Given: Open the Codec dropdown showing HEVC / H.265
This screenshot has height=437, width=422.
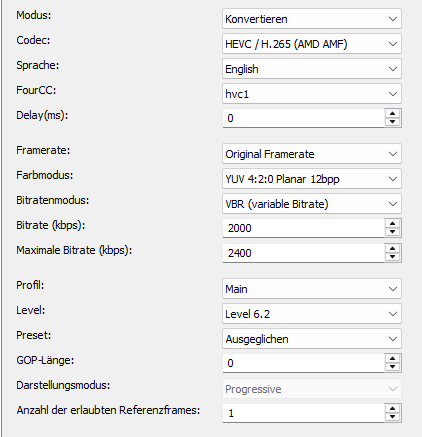Looking at the screenshot, I should (x=312, y=44).
